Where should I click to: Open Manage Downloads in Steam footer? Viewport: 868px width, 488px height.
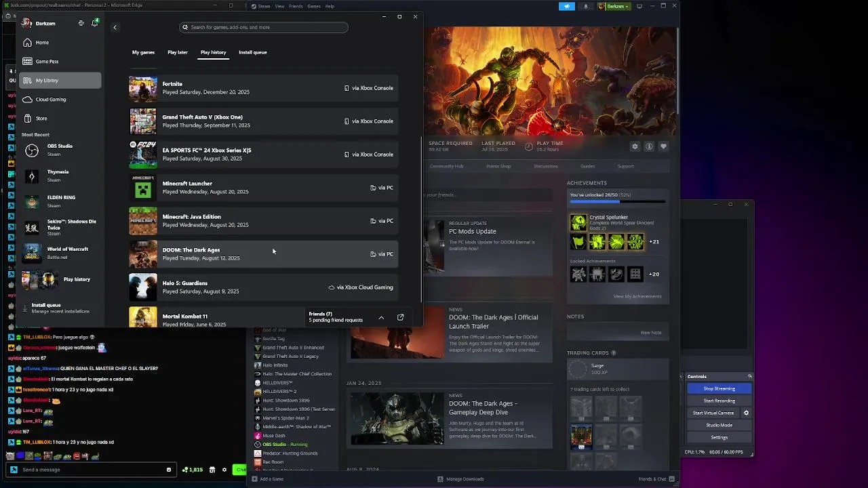click(x=461, y=479)
